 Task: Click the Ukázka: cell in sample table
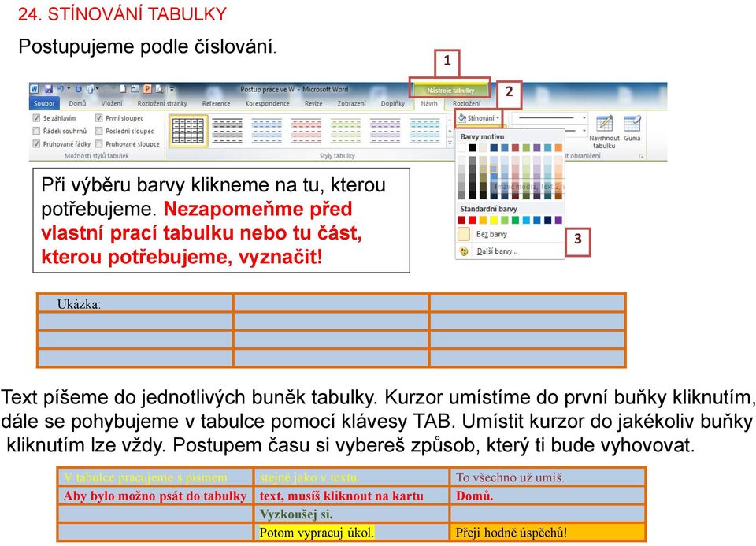pyautogui.click(x=135, y=303)
